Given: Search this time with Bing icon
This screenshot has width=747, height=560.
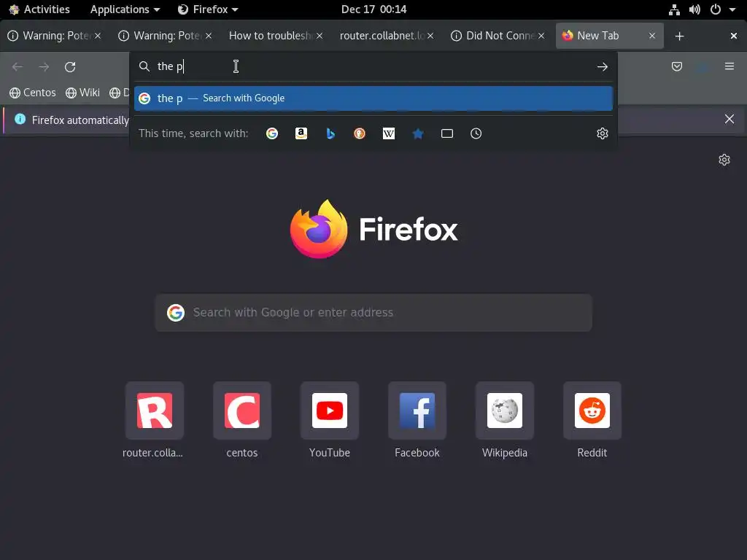Looking at the screenshot, I should [330, 133].
